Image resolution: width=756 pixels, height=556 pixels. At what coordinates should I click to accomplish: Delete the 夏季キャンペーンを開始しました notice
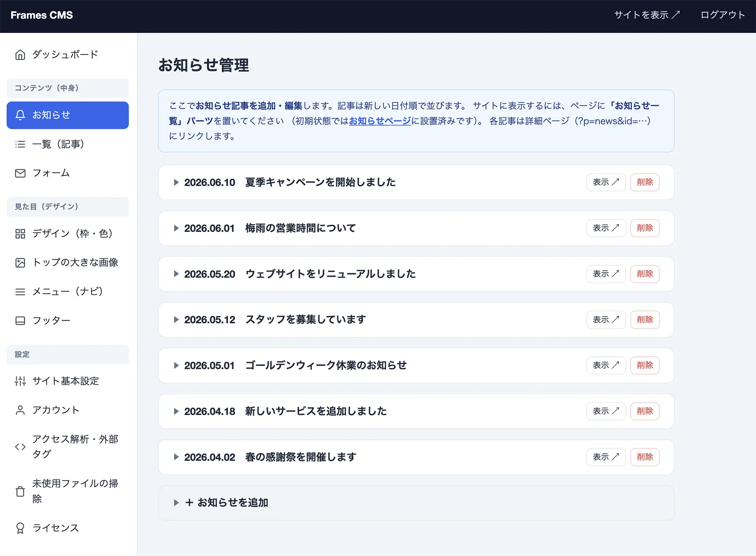(x=645, y=182)
